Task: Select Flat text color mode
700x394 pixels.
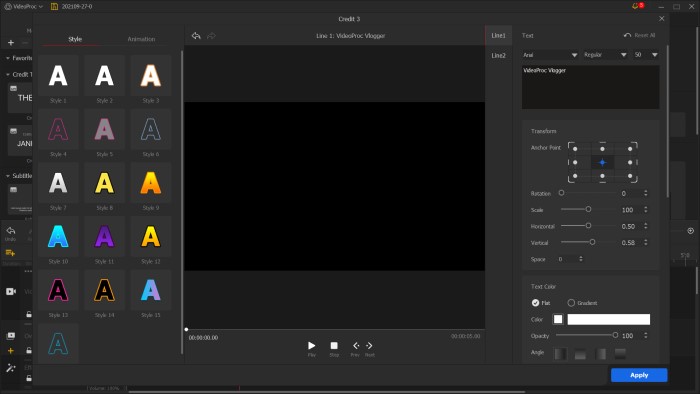Action: (x=535, y=303)
